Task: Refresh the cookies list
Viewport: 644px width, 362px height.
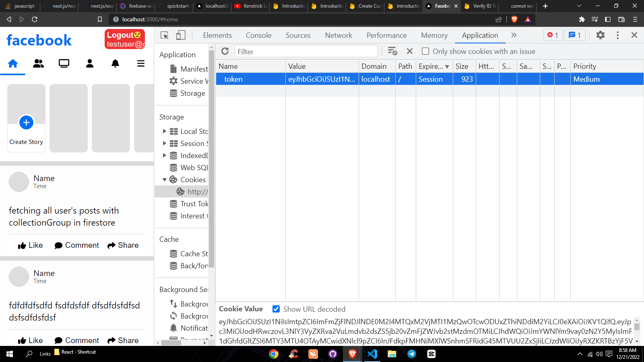Action: tap(225, 51)
